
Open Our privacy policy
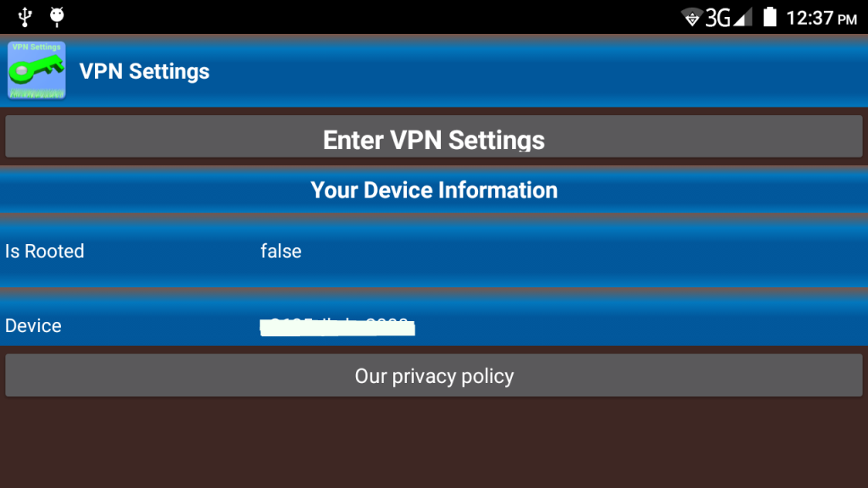point(434,375)
